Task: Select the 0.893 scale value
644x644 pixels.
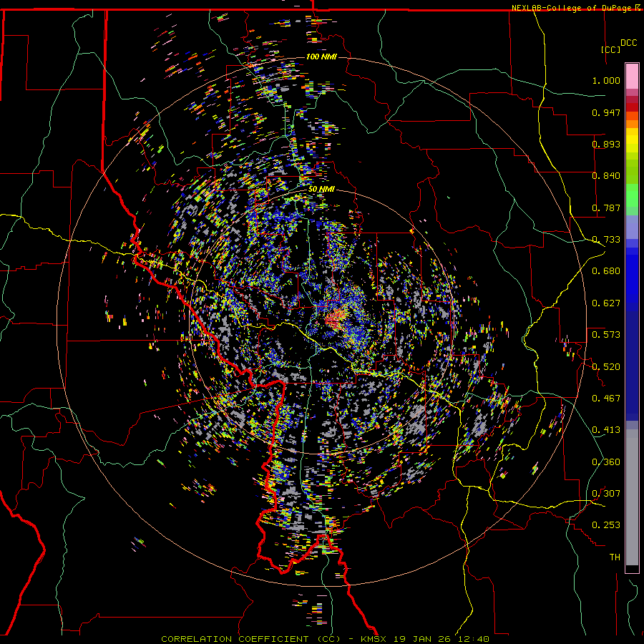Action: coord(606,144)
